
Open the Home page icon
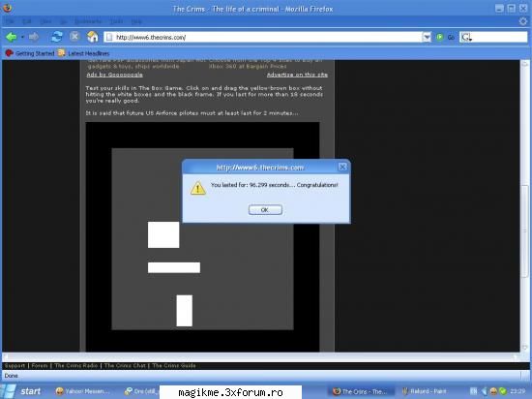coord(92,37)
